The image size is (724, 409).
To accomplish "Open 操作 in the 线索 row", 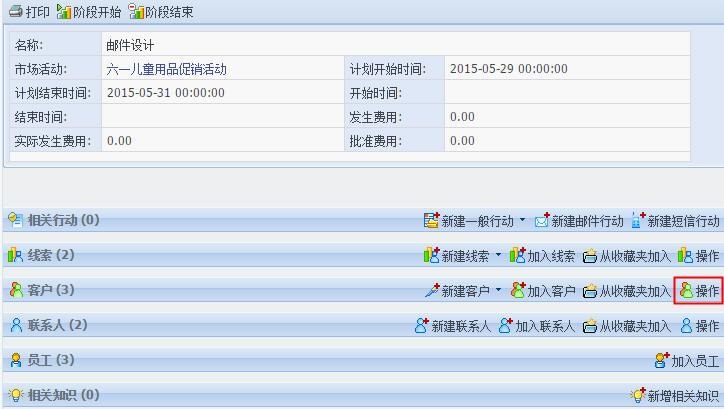I will (x=699, y=256).
